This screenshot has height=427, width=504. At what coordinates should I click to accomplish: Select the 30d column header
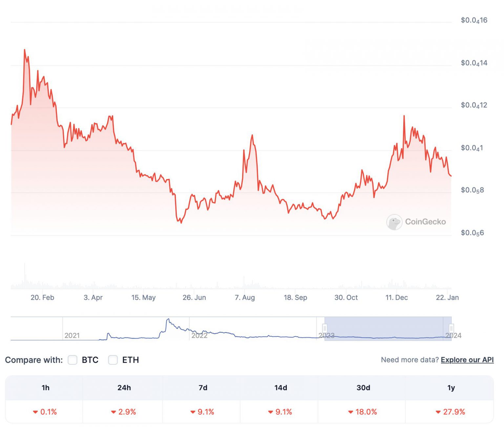tap(363, 388)
